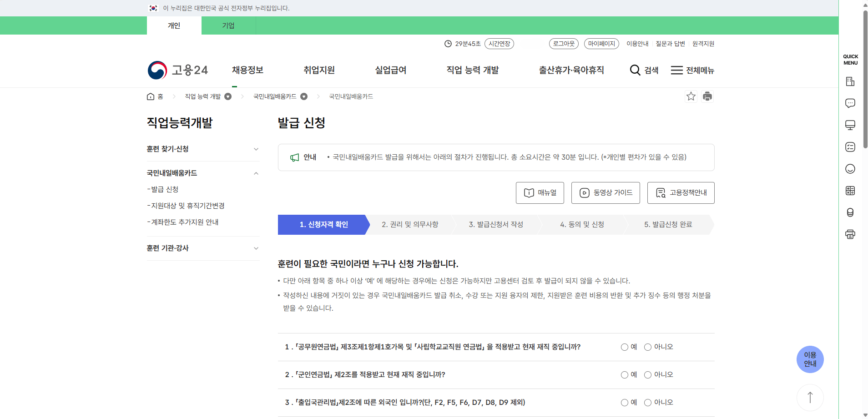Screen dimensions: 868x419
Task: Click step 3 발급신청서 작성 in progress bar
Action: point(496,224)
